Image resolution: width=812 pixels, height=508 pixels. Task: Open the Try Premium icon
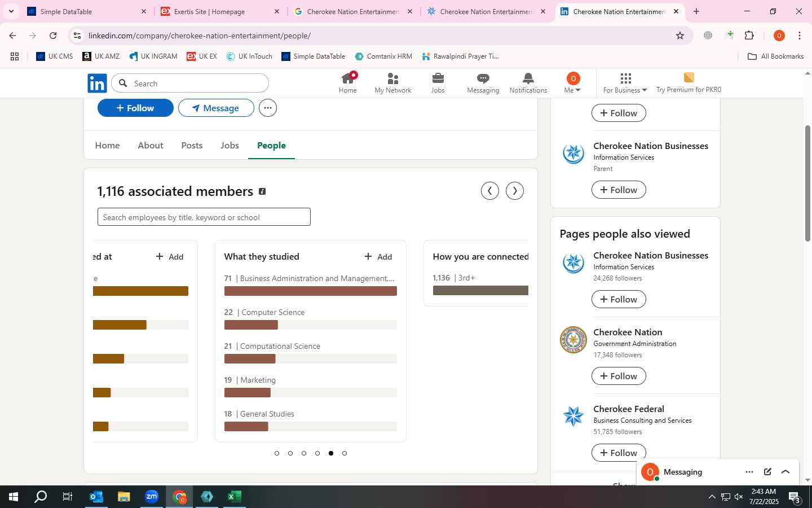689,77
